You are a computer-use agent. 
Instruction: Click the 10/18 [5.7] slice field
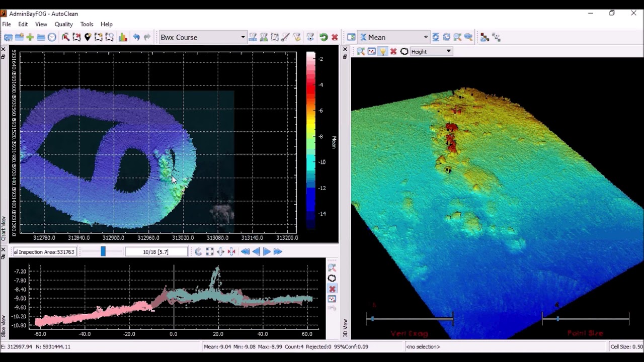click(156, 252)
